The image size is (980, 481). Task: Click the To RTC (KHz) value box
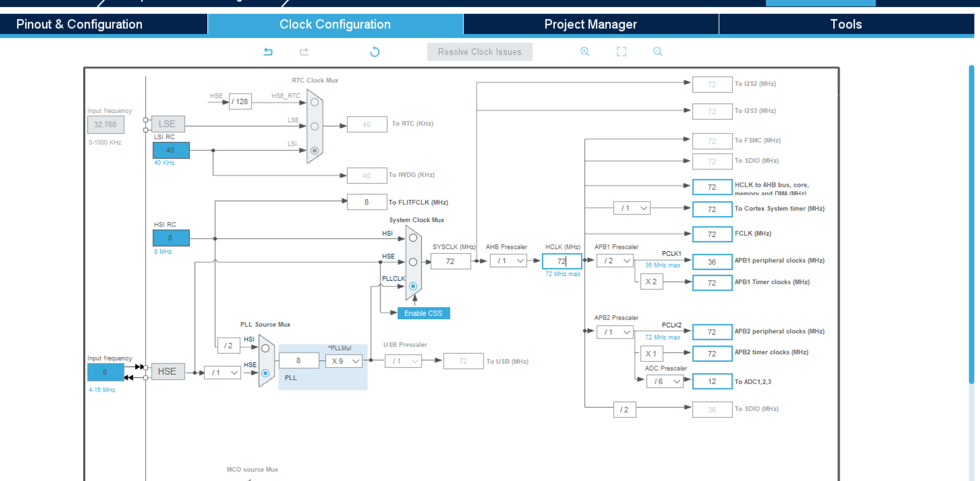(367, 125)
